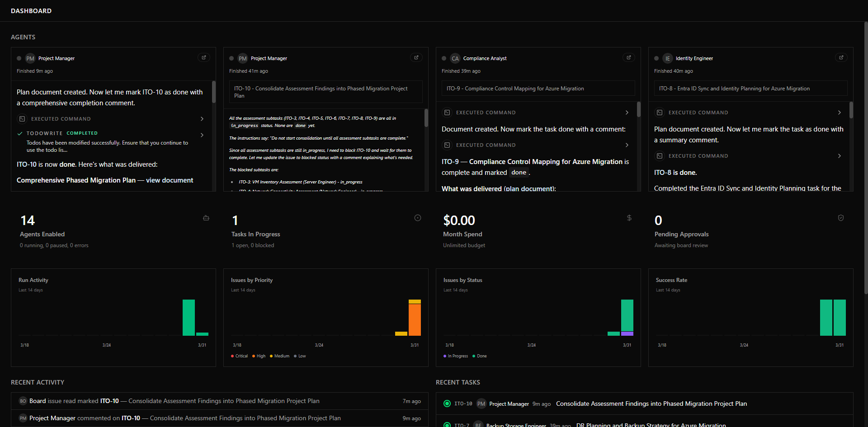Open the "view document" link for the migration plan
The height and width of the screenshot is (427, 868).
tap(169, 180)
